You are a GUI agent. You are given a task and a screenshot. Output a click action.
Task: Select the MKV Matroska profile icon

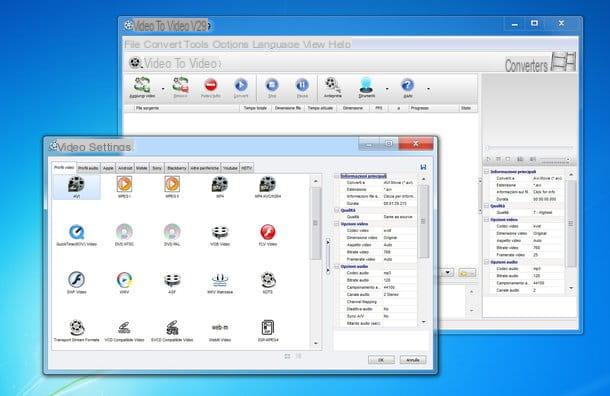coord(220,280)
